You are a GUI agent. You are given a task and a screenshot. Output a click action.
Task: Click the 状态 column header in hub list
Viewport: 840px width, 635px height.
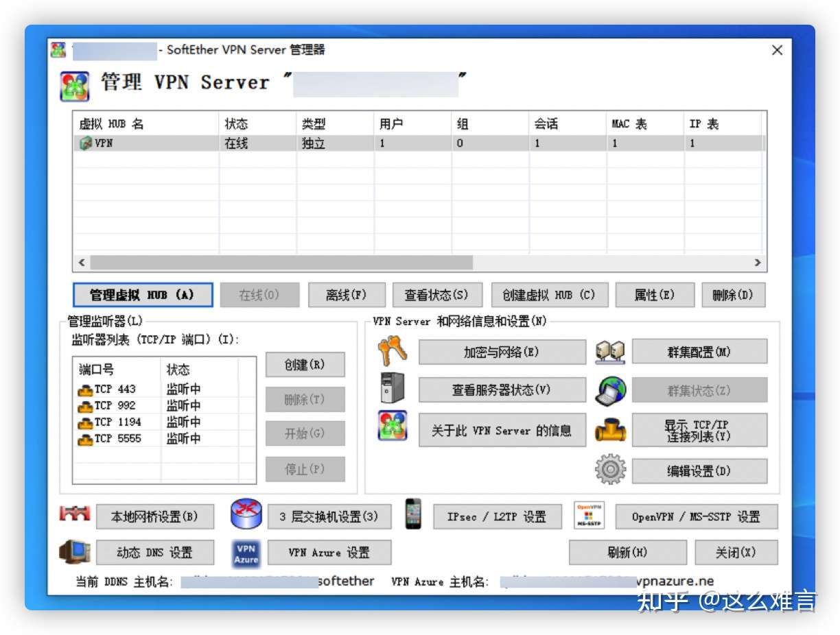coord(257,123)
